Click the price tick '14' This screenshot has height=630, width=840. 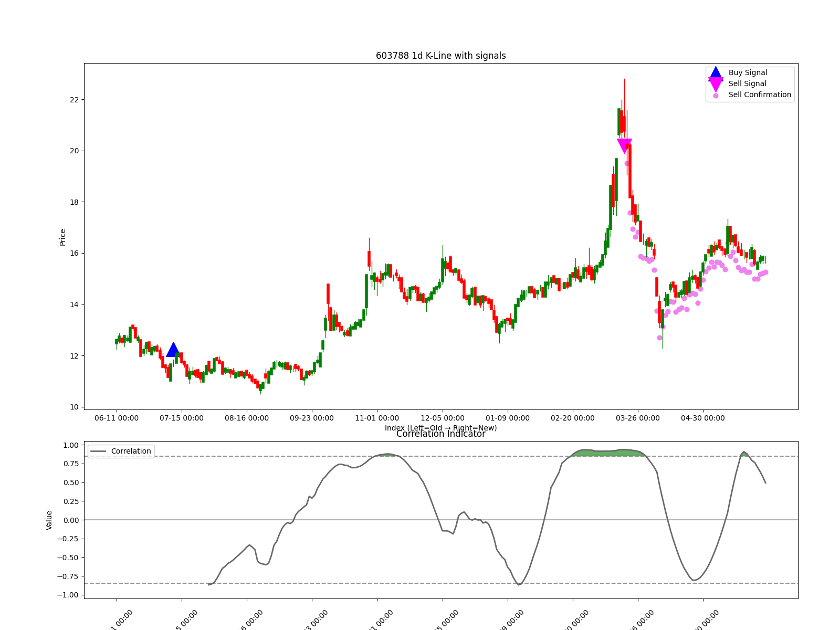[x=74, y=304]
